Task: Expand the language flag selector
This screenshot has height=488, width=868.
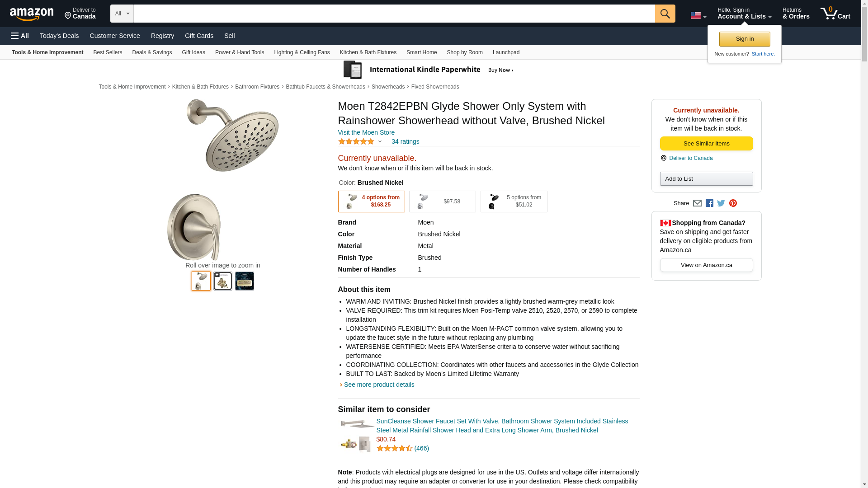Action: point(698,15)
